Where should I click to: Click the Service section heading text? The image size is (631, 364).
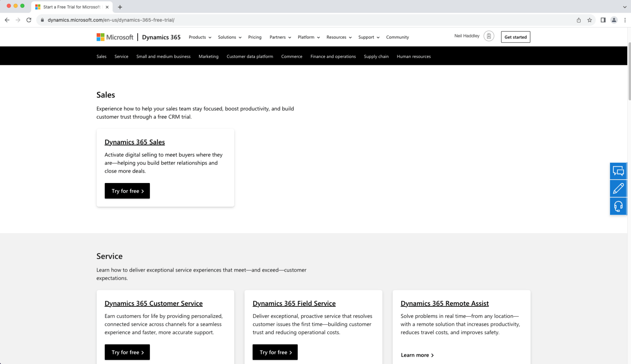pyautogui.click(x=110, y=256)
